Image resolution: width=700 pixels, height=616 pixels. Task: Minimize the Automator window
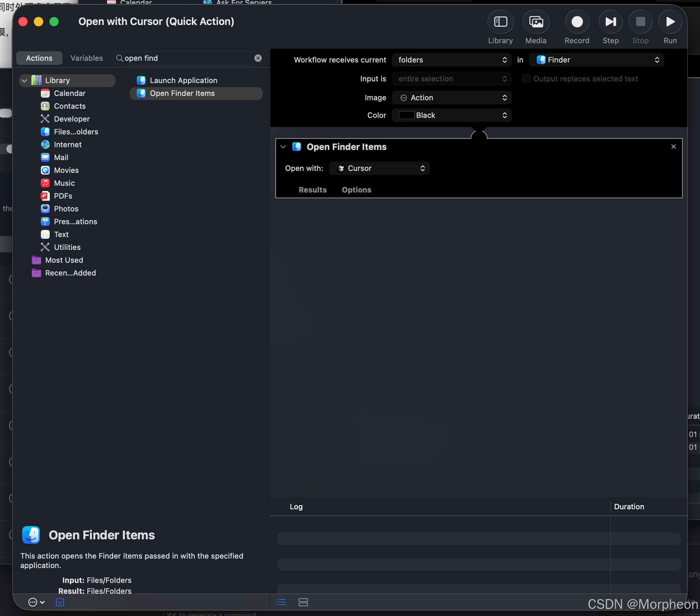(39, 22)
